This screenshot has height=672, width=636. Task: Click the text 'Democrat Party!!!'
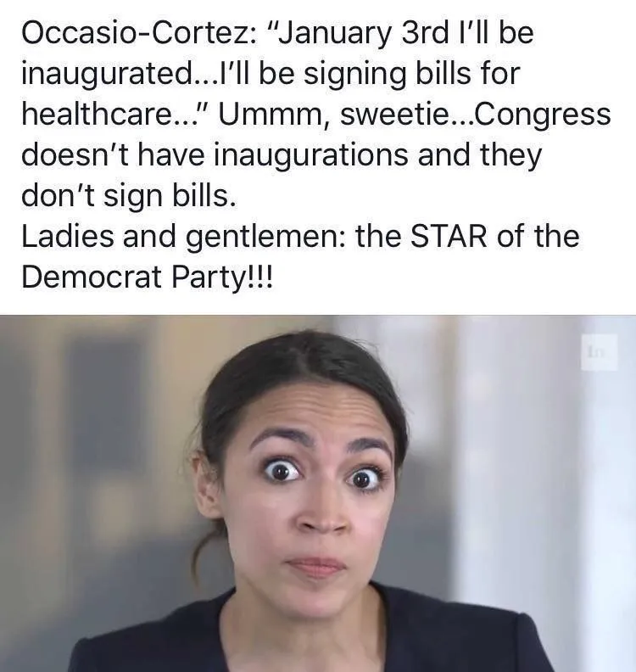(x=147, y=278)
